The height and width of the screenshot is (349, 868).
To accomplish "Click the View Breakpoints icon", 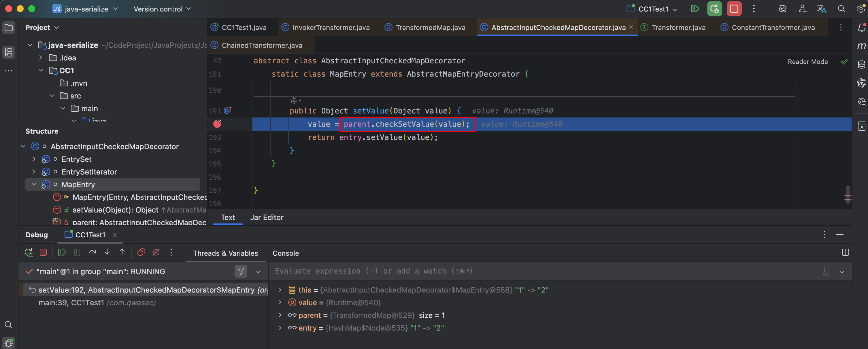I will pyautogui.click(x=141, y=253).
